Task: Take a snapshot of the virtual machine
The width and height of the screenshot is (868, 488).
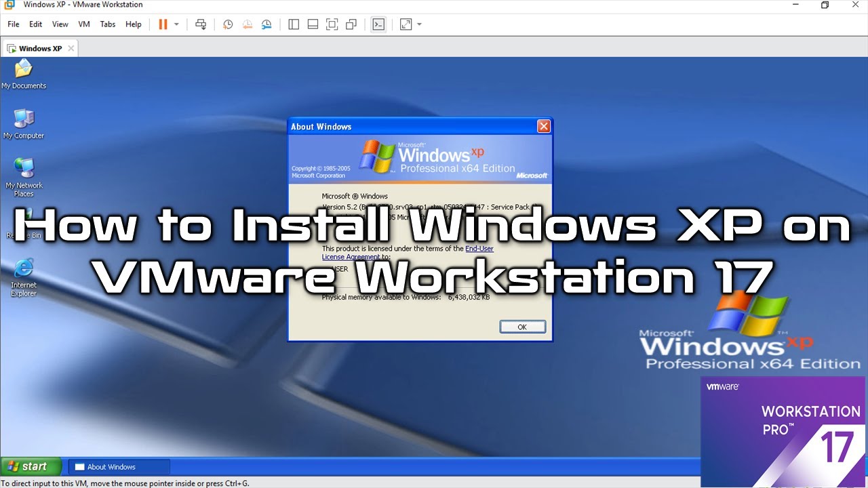Action: click(x=228, y=24)
